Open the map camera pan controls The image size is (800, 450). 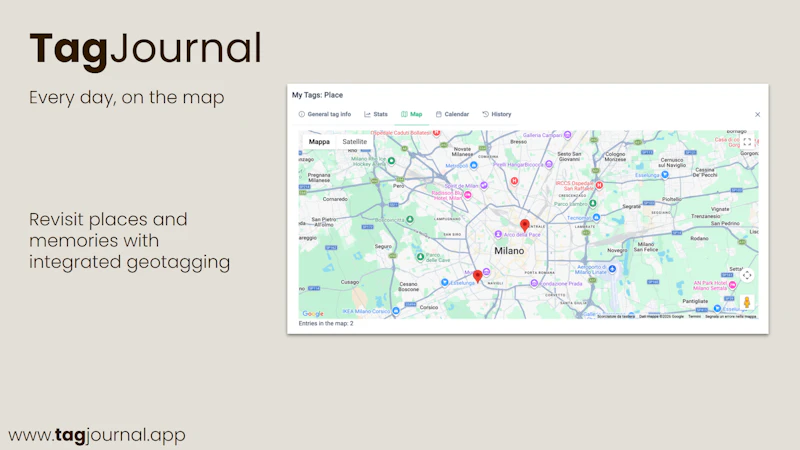747,276
